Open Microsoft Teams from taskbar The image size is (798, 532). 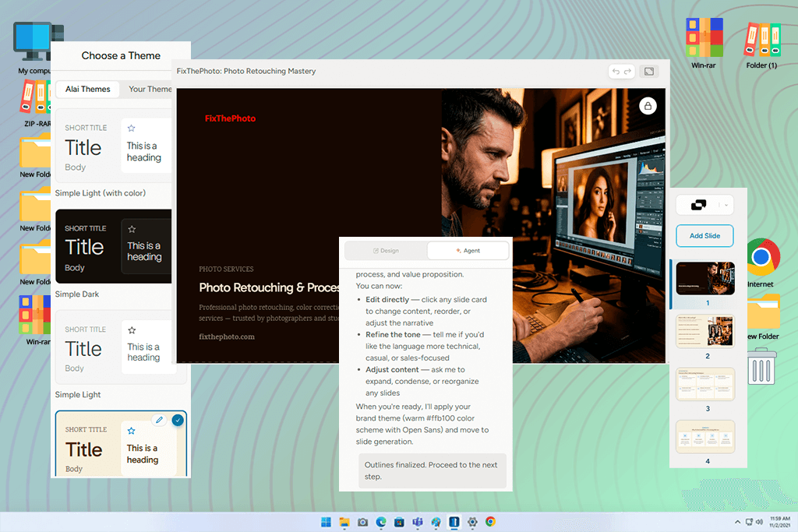tap(418, 522)
